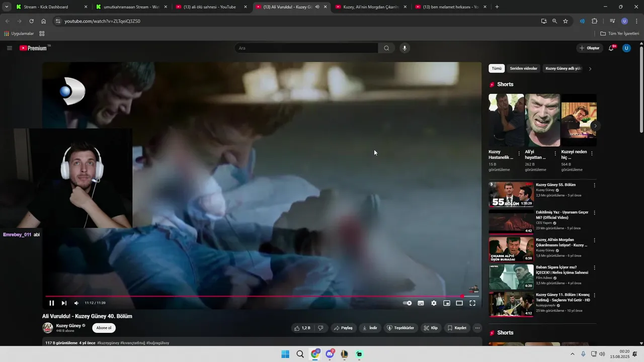Show more Shorts with arrow

[595, 126]
